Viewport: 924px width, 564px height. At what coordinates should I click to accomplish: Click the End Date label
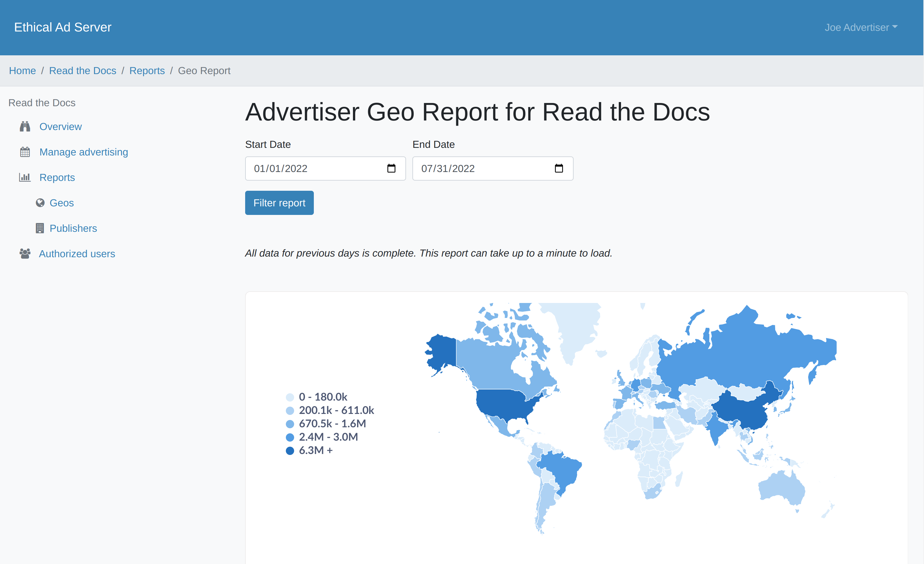pyautogui.click(x=433, y=144)
